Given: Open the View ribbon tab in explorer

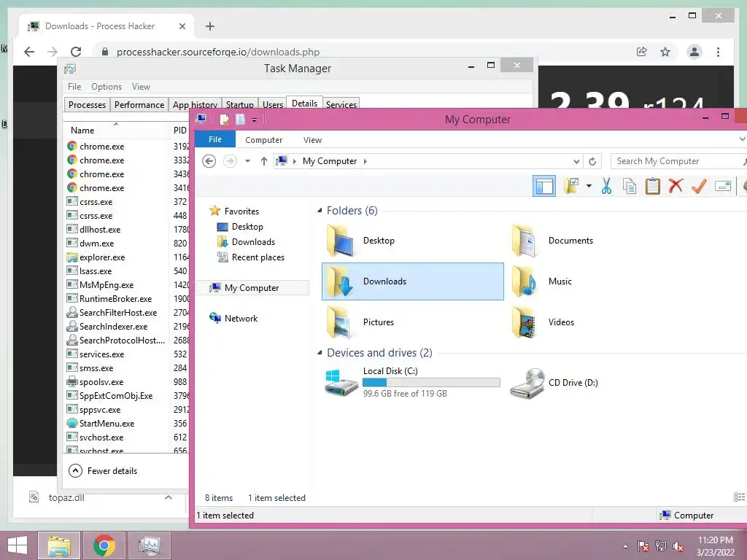Looking at the screenshot, I should [x=312, y=140].
